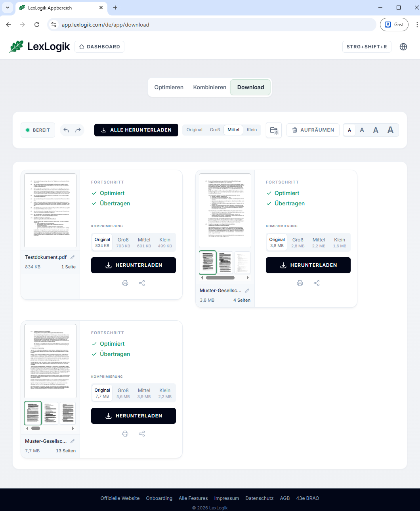Select the LexLogik Appbereich browser tab
Screen dimensions: 420x511
pyautogui.click(x=61, y=8)
